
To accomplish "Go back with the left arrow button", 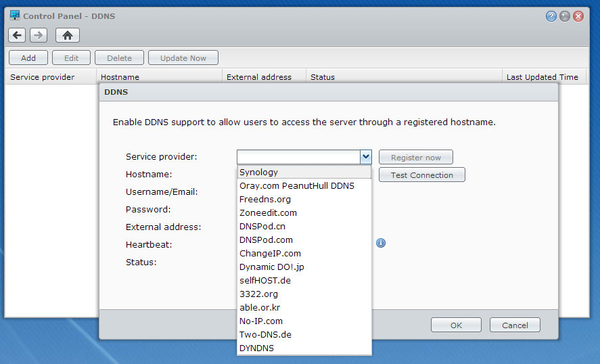I will pyautogui.click(x=17, y=35).
